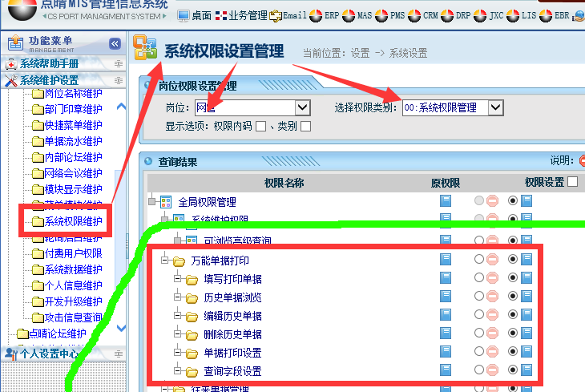Select allow radio for 历史单据浏览
The width and height of the screenshot is (585, 392).
513,296
